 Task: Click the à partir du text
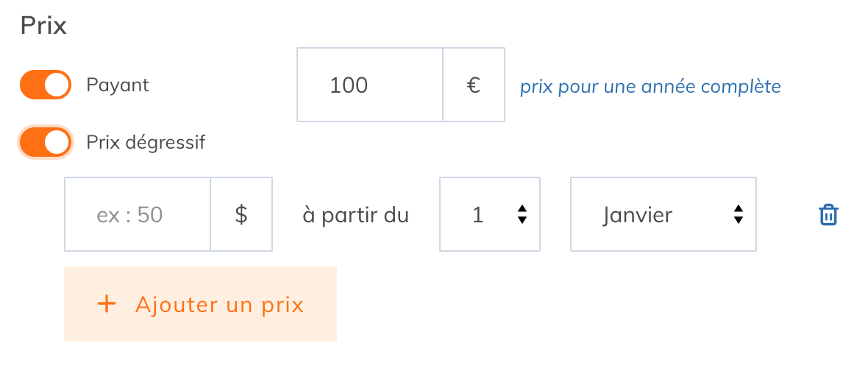tap(356, 215)
